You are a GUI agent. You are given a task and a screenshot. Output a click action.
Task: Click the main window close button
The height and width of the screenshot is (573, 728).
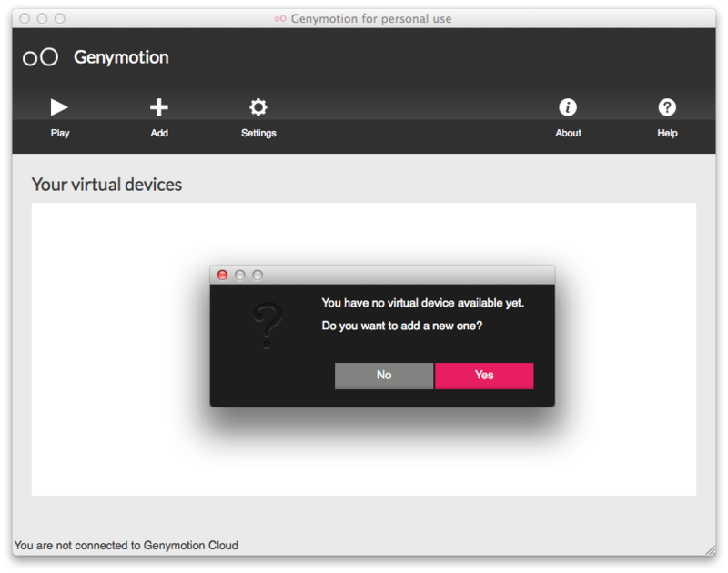tap(25, 18)
